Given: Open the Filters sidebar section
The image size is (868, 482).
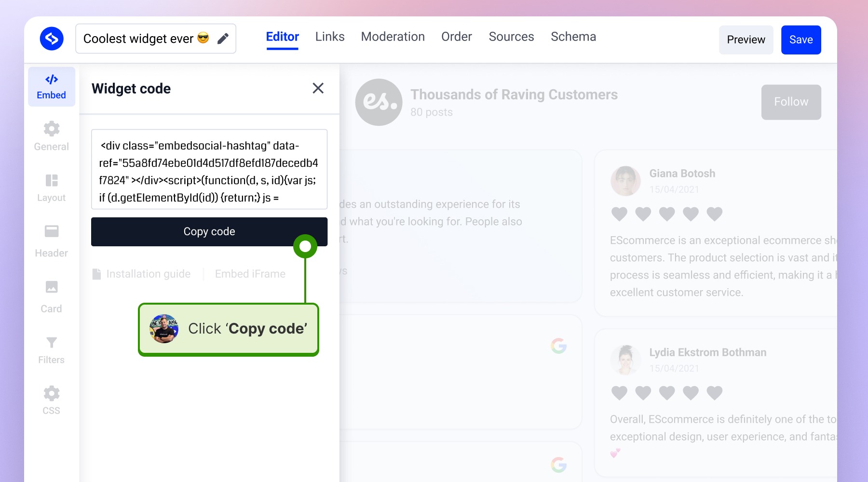Looking at the screenshot, I should pyautogui.click(x=52, y=350).
